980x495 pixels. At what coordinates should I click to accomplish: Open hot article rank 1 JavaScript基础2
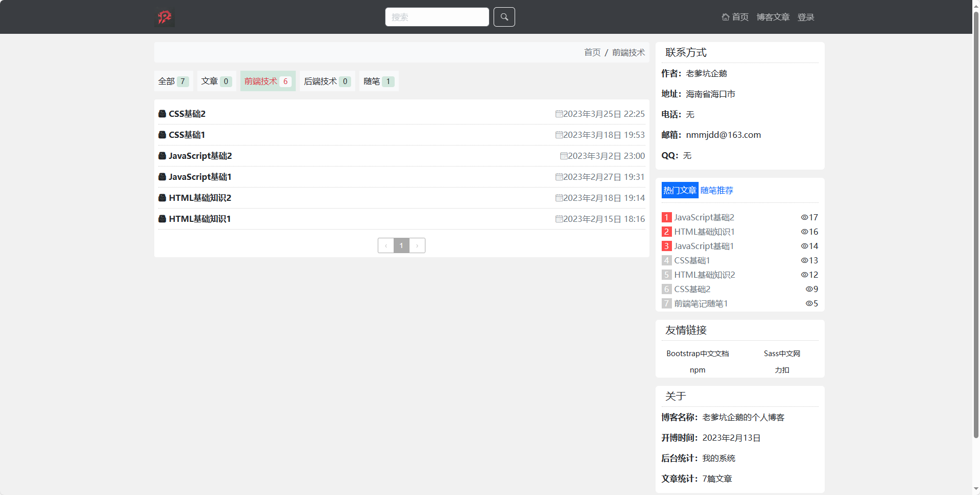pyautogui.click(x=704, y=217)
